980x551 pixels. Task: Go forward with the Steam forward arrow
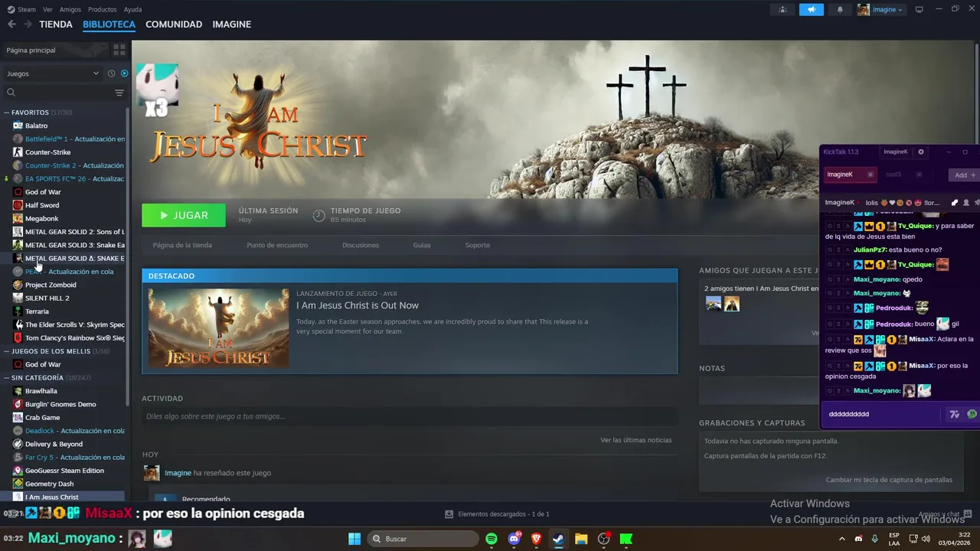pos(28,24)
